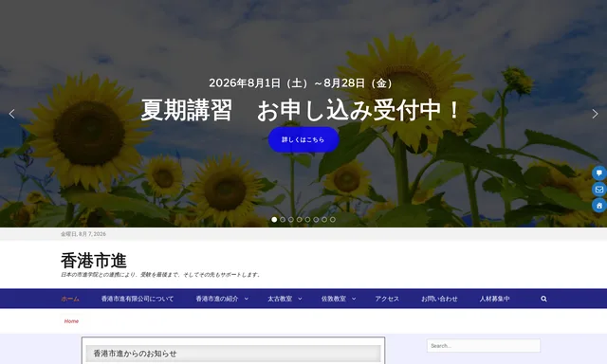Viewport: 607px width, 364px height.
Task: Click the site tagline under 香港市進
Action: (x=160, y=275)
